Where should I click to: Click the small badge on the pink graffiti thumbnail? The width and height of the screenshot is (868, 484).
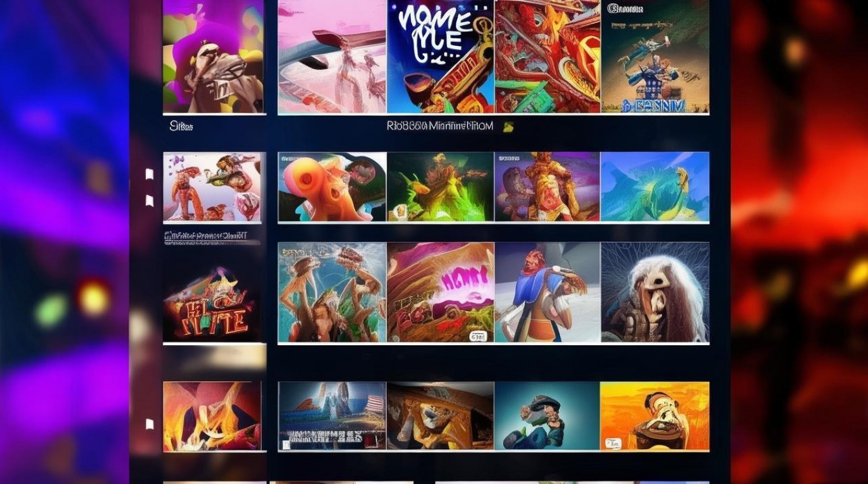point(478,336)
